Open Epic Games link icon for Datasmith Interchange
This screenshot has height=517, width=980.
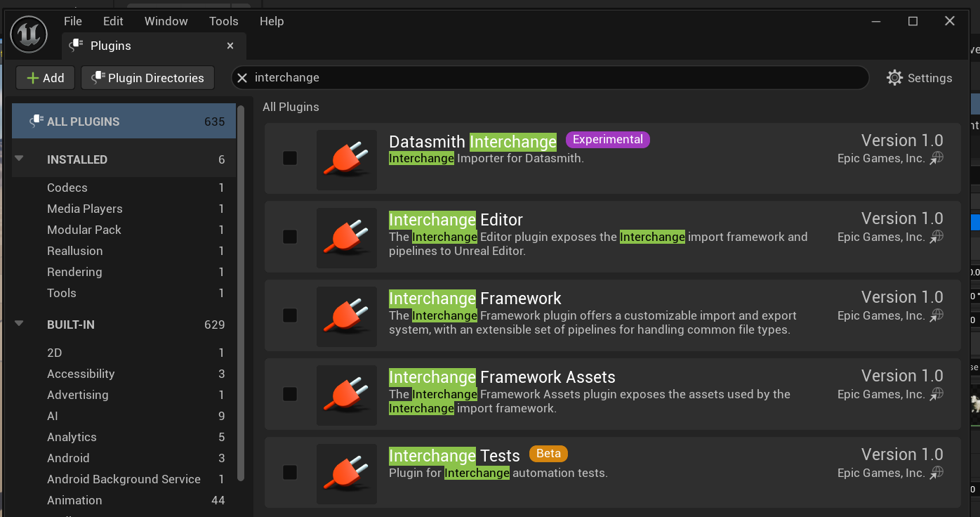(936, 159)
